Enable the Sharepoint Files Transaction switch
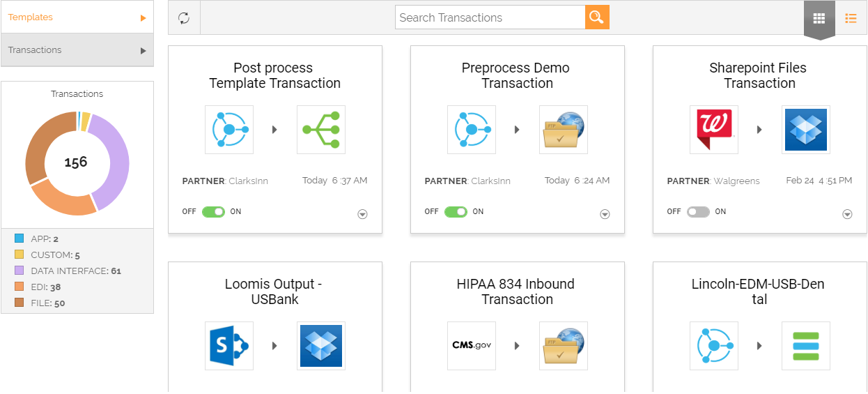The height and width of the screenshot is (394, 868). (x=698, y=212)
